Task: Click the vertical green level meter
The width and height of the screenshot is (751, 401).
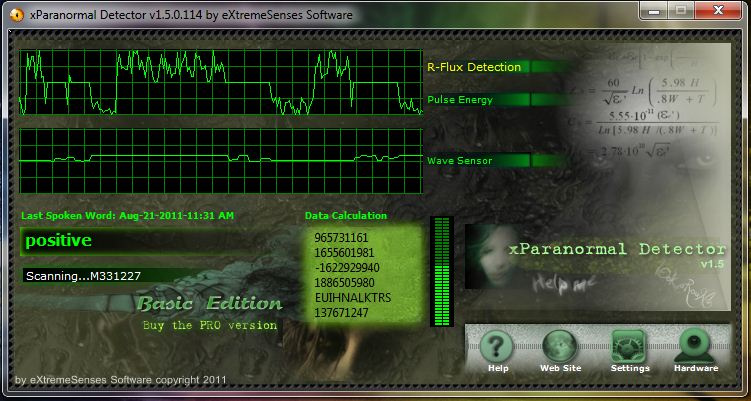Action: point(442,271)
